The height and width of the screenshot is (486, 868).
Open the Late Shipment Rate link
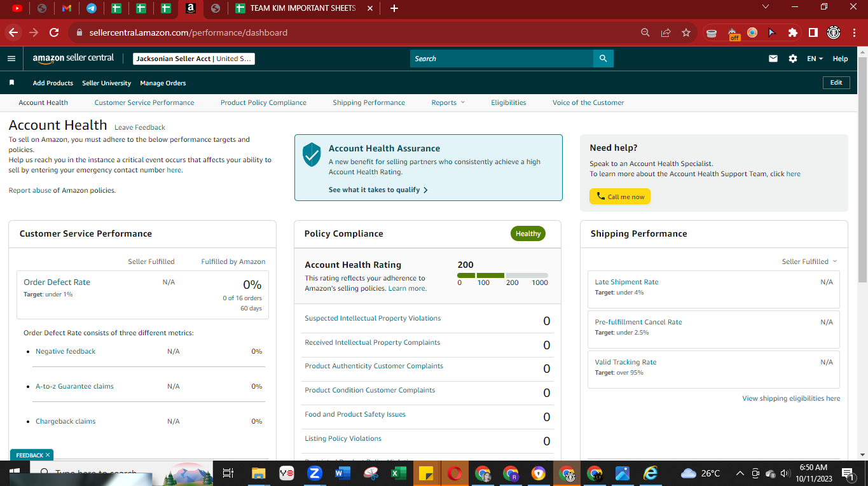click(626, 282)
